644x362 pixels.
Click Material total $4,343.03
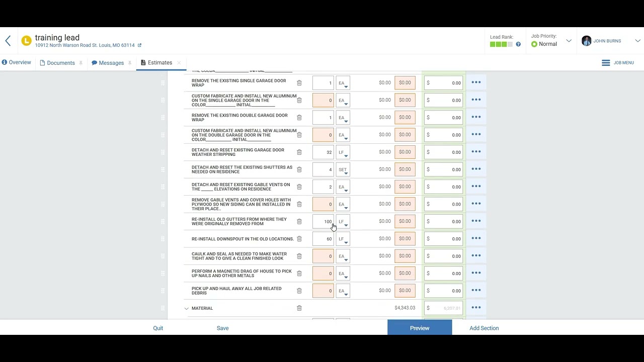point(405,308)
